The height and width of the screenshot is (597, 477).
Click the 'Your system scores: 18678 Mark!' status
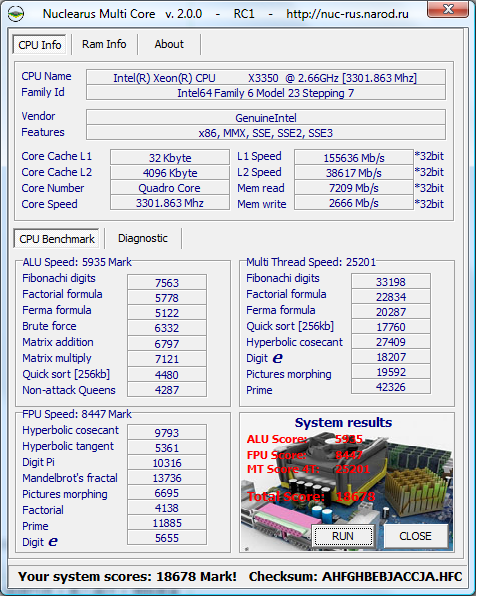[127, 576]
